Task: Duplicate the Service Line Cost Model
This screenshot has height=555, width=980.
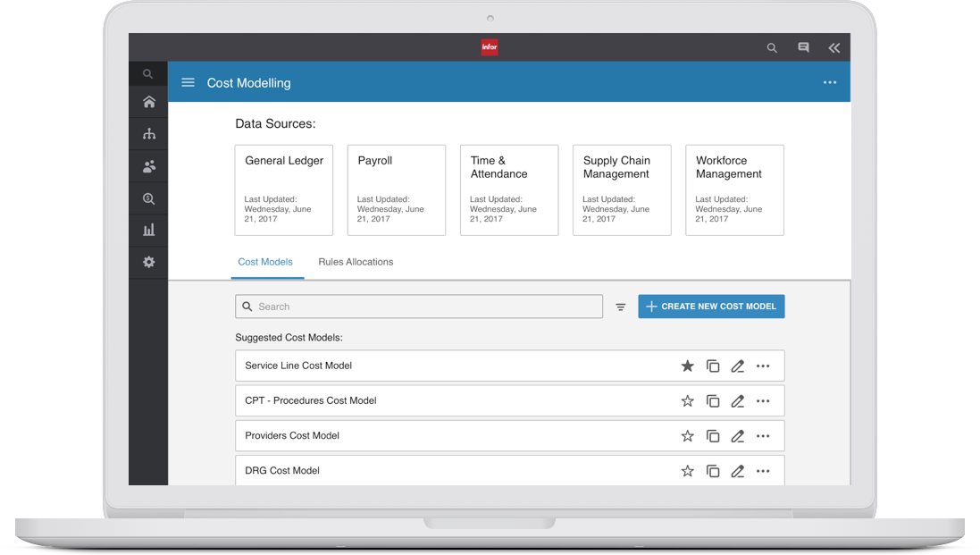Action: coord(713,366)
